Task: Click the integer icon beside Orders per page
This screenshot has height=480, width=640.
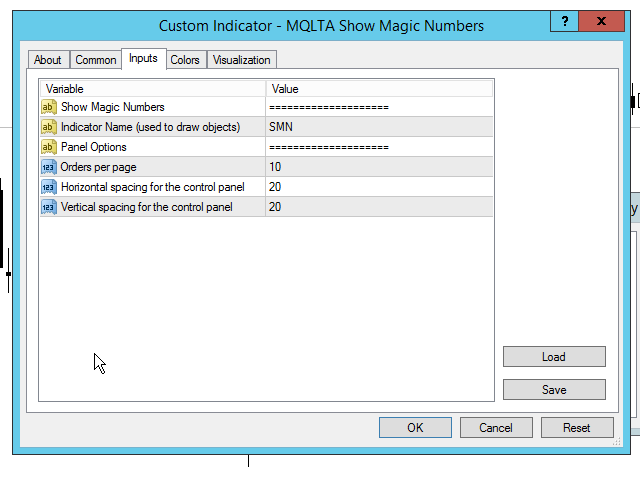Action: tap(49, 167)
